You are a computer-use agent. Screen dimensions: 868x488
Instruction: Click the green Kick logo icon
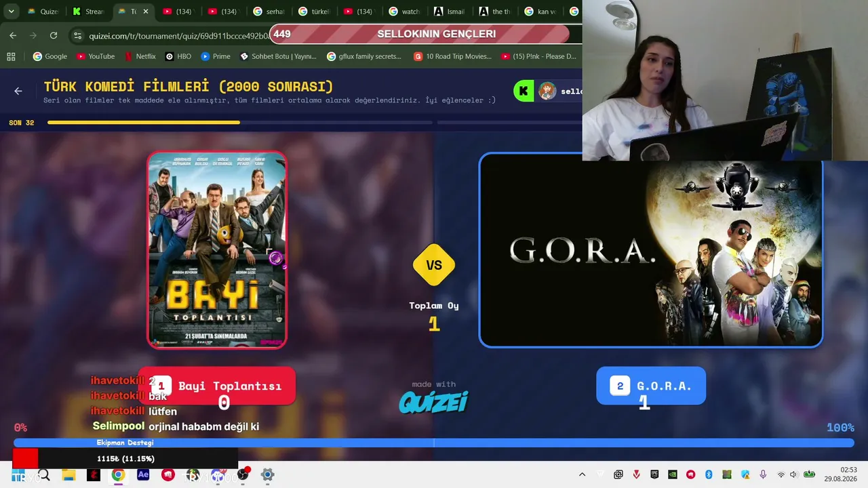point(524,91)
